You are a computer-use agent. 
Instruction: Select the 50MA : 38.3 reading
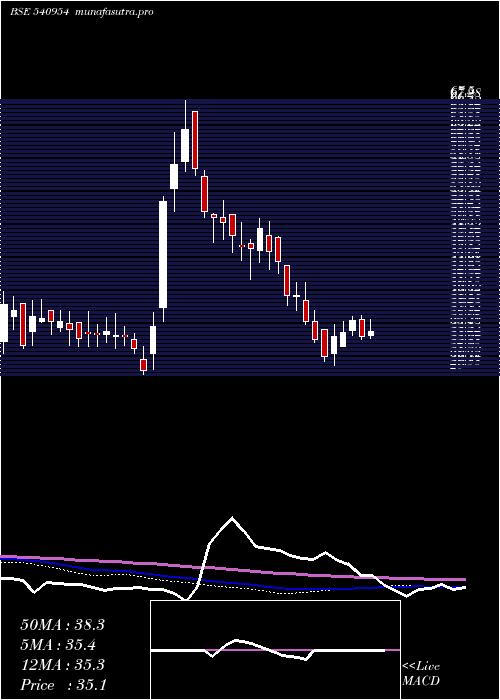coord(62,625)
